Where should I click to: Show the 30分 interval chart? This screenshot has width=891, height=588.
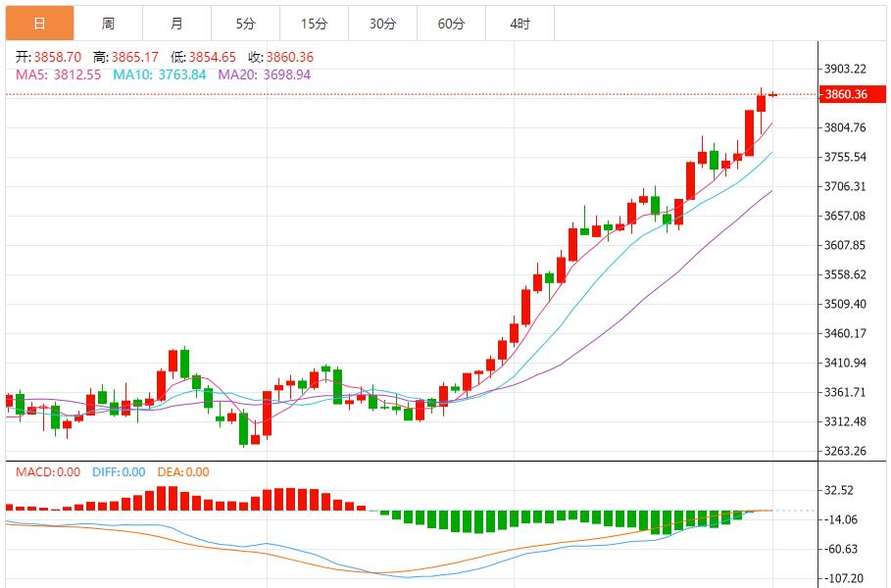click(382, 24)
